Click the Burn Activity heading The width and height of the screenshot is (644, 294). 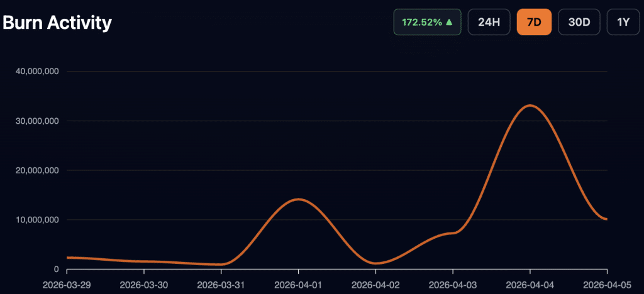pos(57,23)
